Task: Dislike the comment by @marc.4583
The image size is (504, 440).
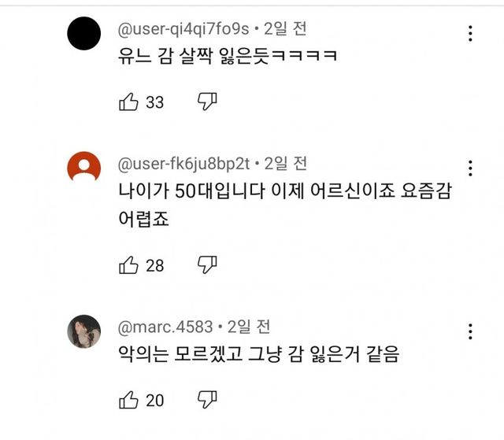Action: 206,399
